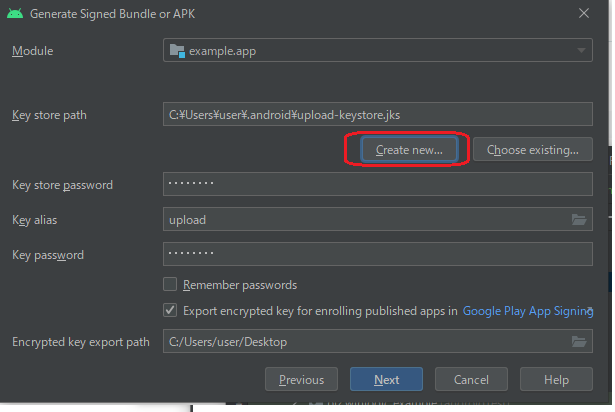Click the Android logo in title bar

15,14
